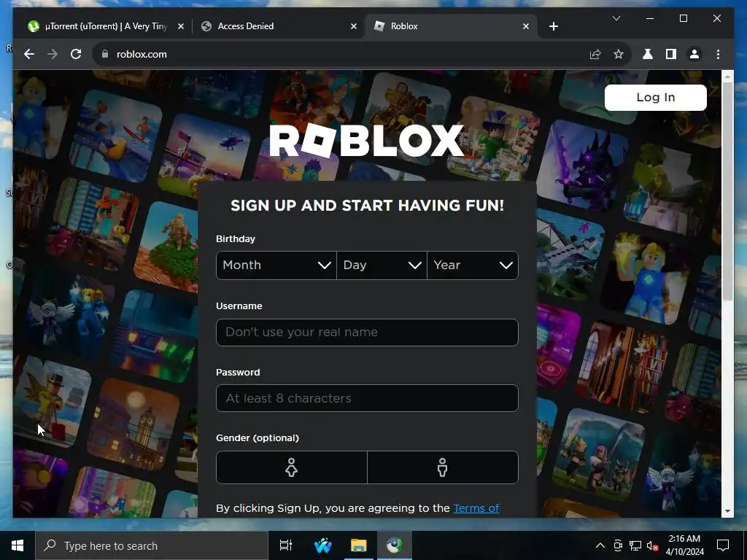747x560 pixels.
Task: Open network settings from the tray
Action: pyautogui.click(x=635, y=545)
